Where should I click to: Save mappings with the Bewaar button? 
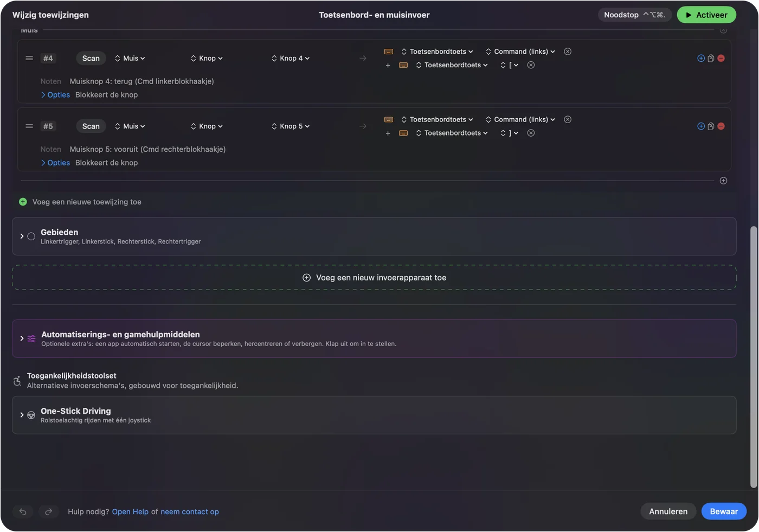(x=724, y=511)
